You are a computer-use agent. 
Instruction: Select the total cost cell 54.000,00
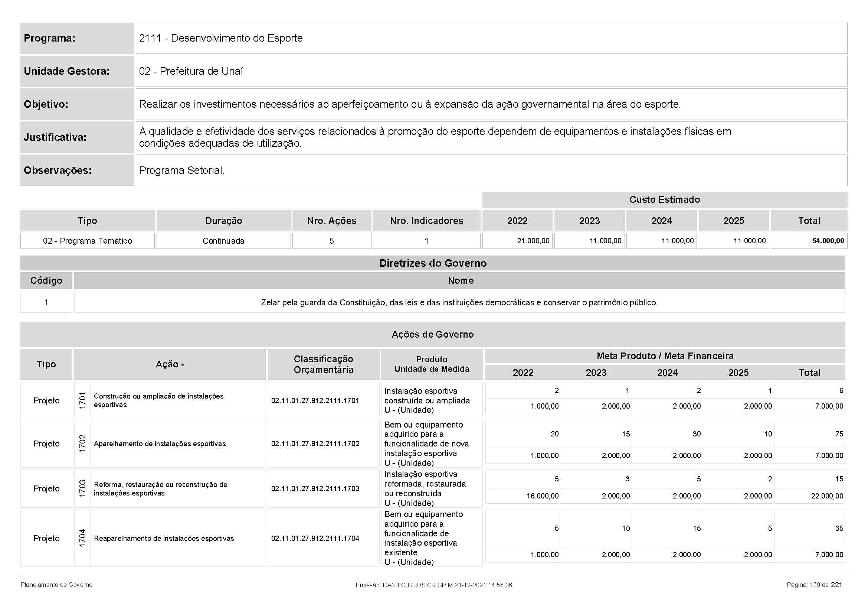(828, 241)
